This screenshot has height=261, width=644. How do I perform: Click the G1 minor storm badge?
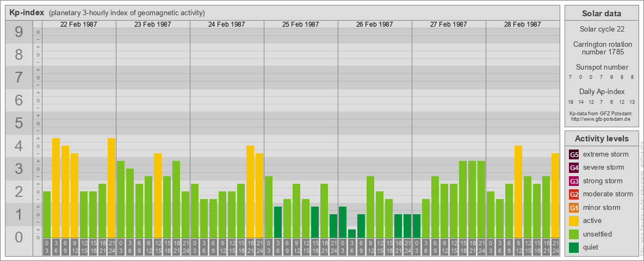point(574,208)
